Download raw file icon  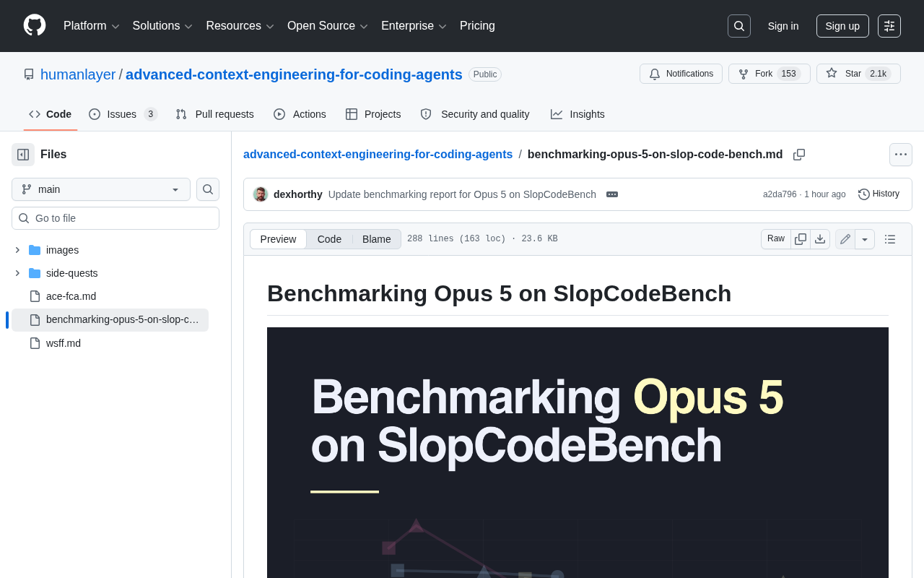tap(820, 239)
